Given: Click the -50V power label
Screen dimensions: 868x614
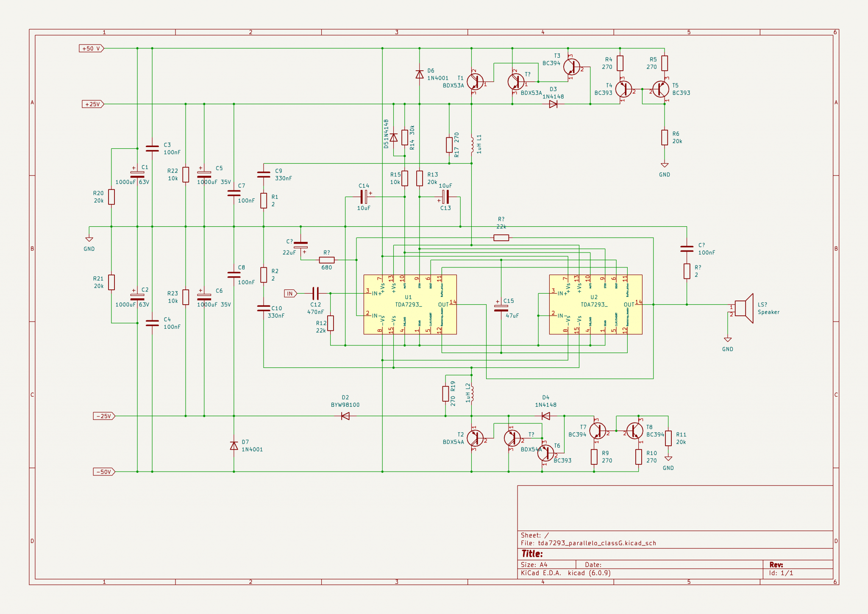Looking at the screenshot, I should (x=104, y=472).
